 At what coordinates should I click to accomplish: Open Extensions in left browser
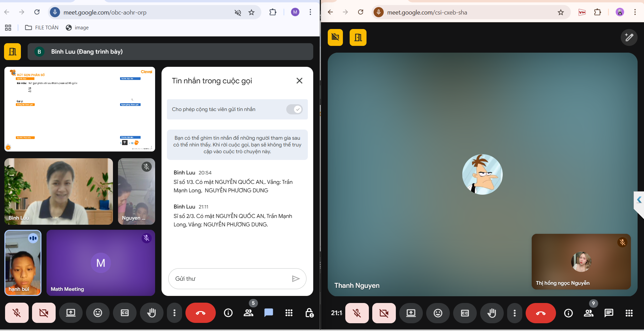tap(273, 12)
